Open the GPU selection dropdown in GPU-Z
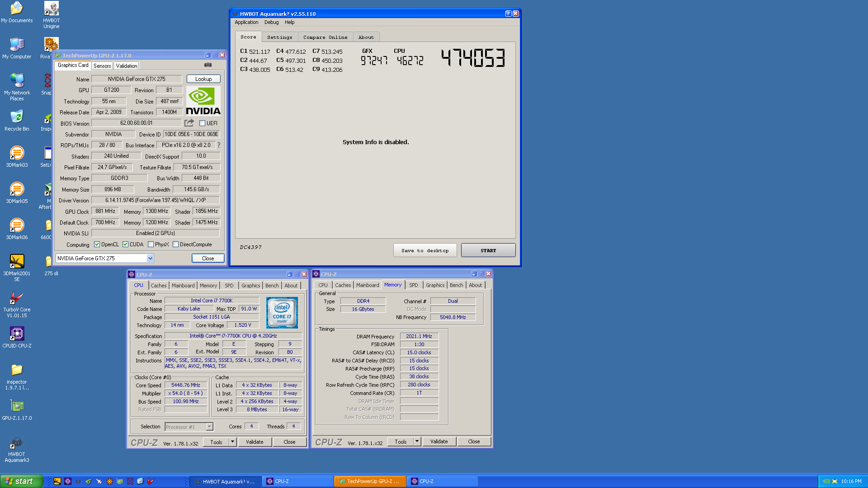Image resolution: width=868 pixels, height=488 pixels. pyautogui.click(x=150, y=258)
